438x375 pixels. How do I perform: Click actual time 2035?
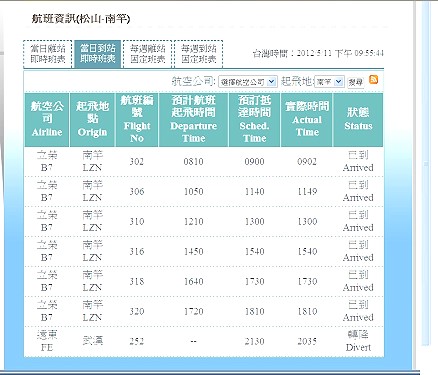[x=307, y=341]
